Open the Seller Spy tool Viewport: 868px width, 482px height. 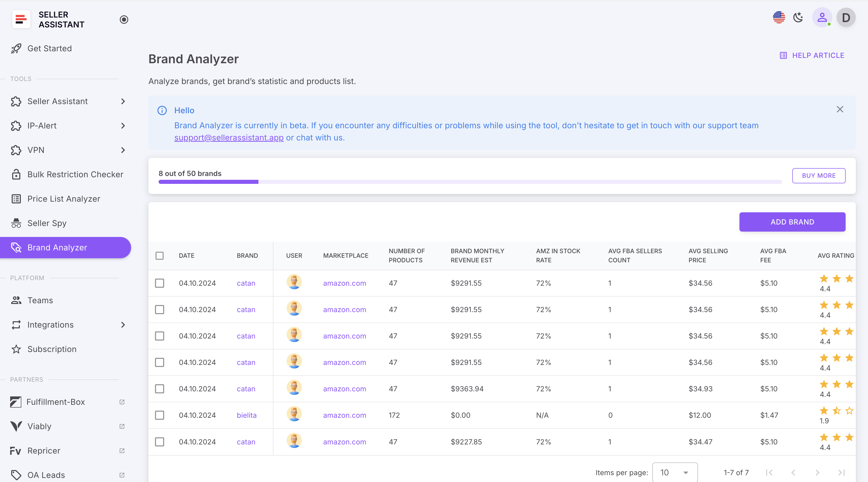[x=46, y=223]
